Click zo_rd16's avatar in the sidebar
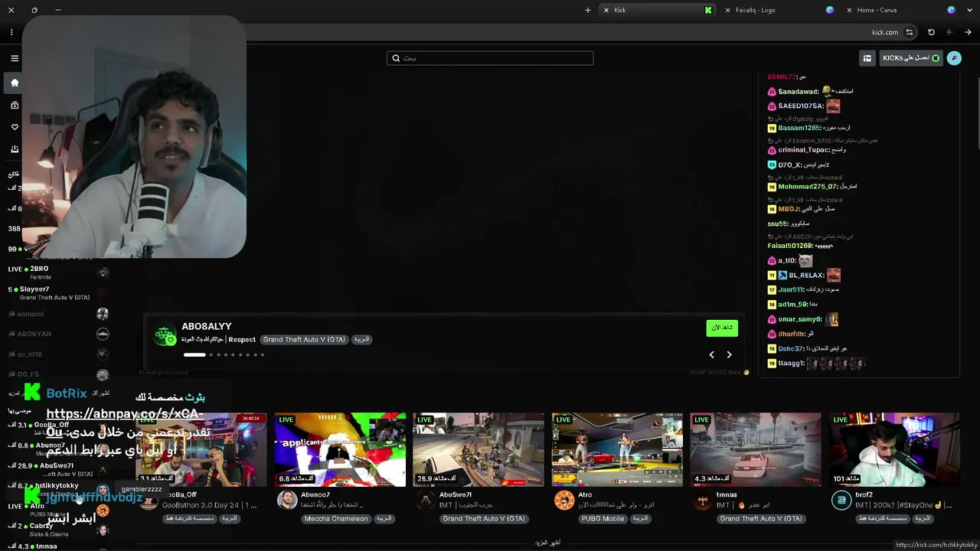 tap(103, 354)
